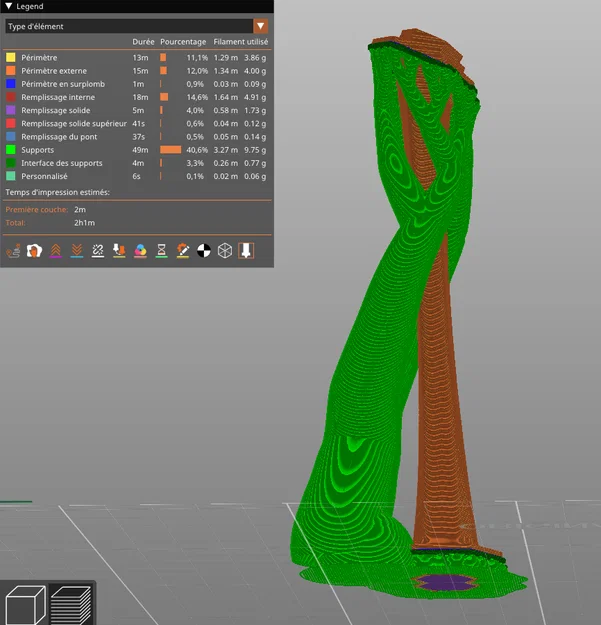Click the Durée column header
The image size is (601, 625).
[143, 42]
